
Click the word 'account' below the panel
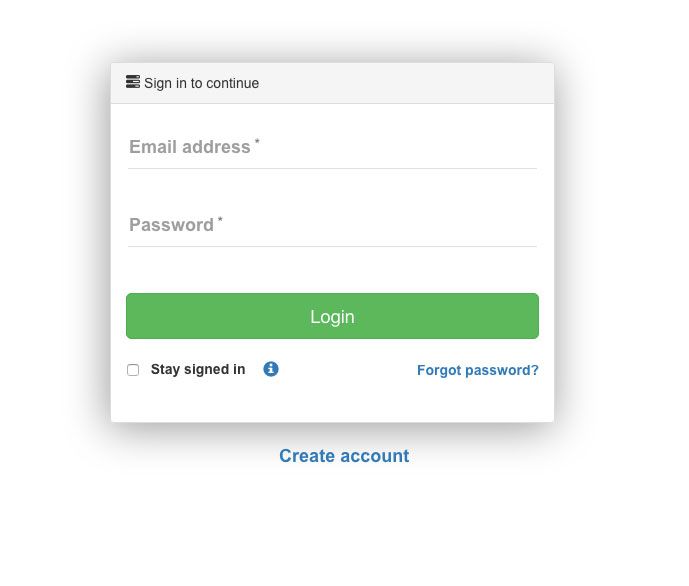(x=375, y=456)
